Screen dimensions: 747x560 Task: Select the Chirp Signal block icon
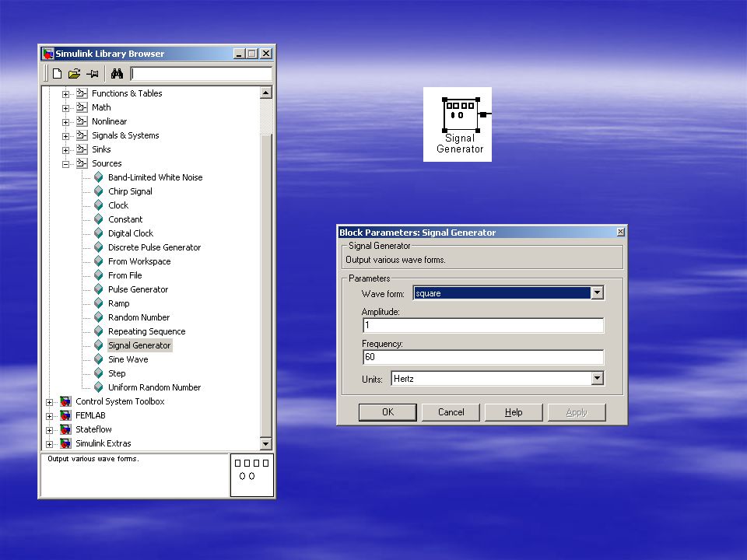pos(99,191)
